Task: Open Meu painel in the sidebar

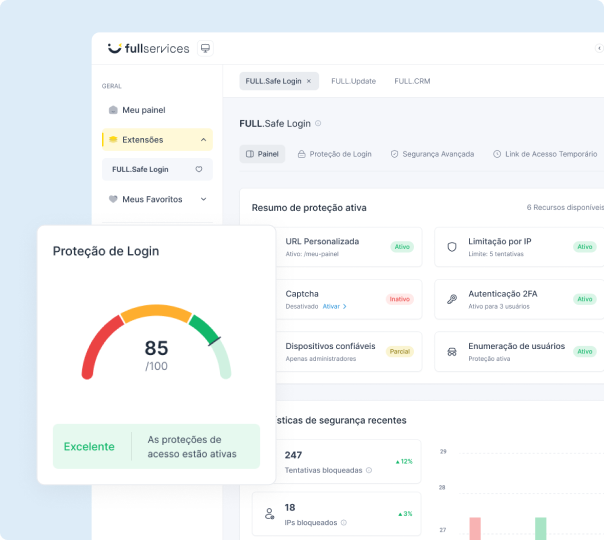Action: (x=143, y=110)
